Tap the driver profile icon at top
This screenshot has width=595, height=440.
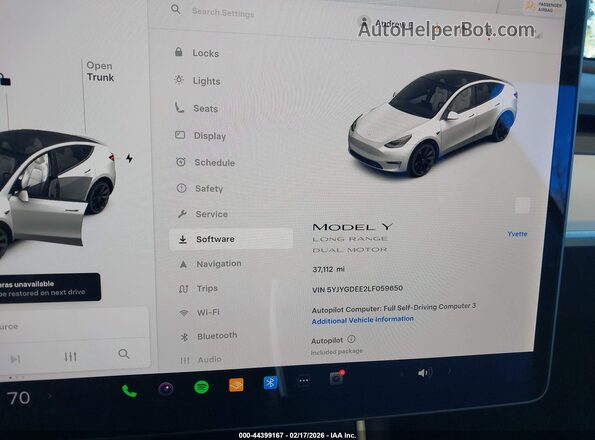point(364,22)
